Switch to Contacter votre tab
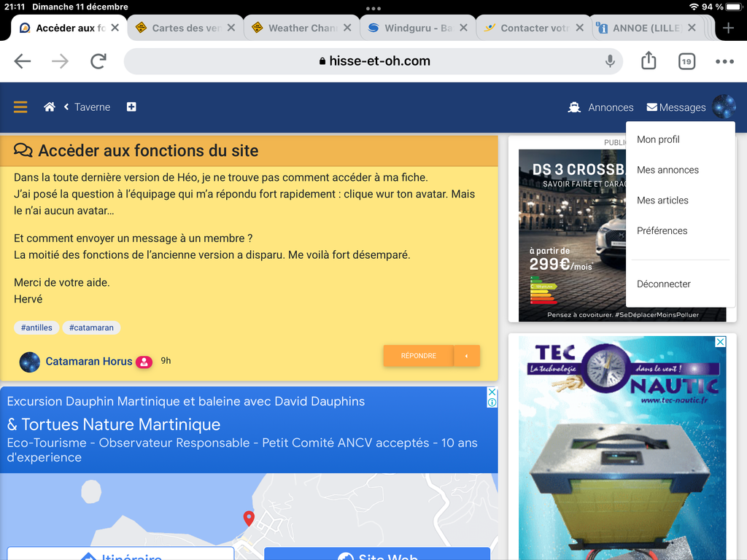The height and width of the screenshot is (560, 747). tap(535, 28)
